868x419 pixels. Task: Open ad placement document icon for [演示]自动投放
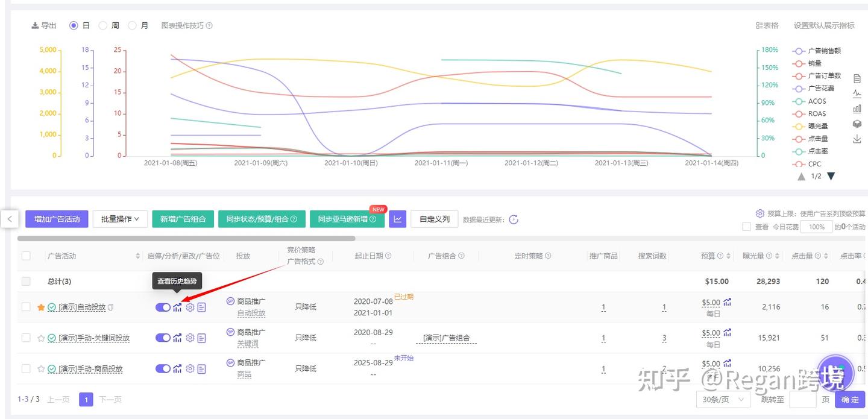coord(201,307)
